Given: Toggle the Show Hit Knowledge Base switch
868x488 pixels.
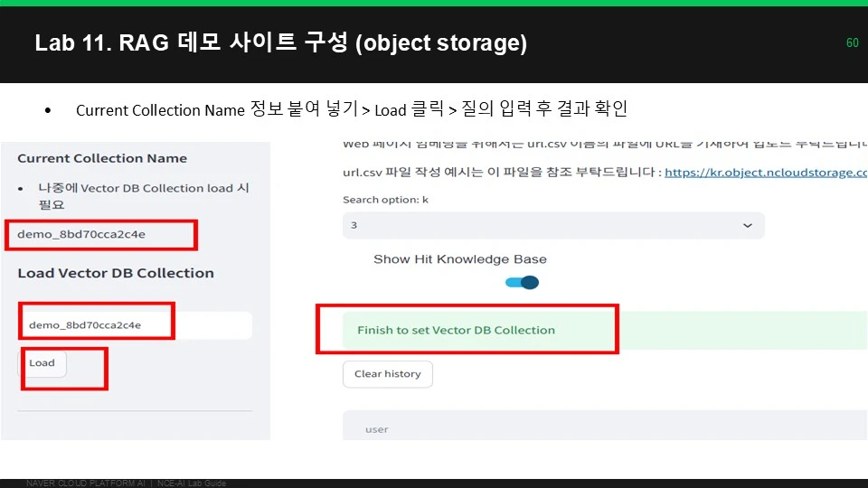Looking at the screenshot, I should 522,283.
